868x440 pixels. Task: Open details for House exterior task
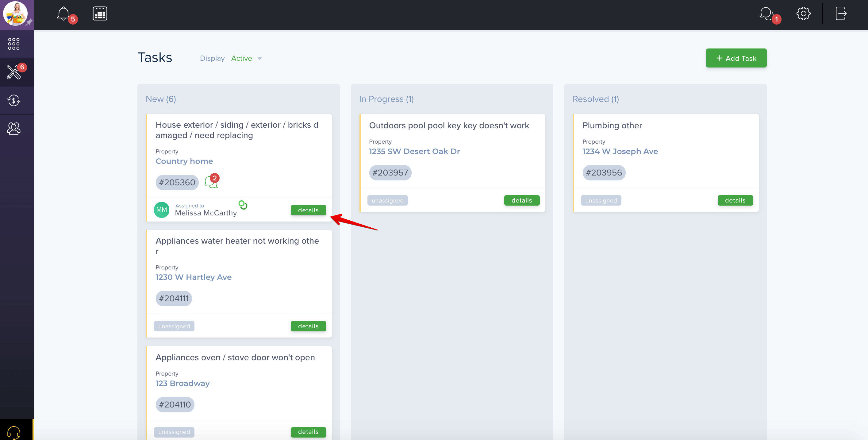pos(308,210)
